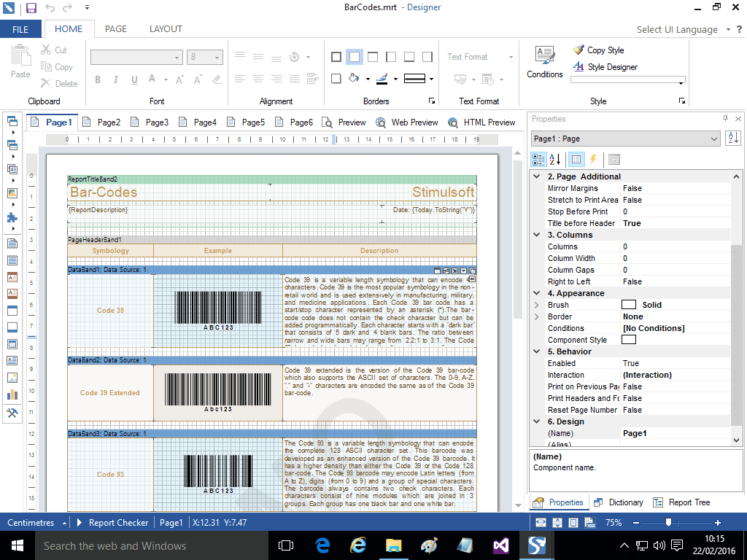Screen dimensions: 747x560
Task: Collapse the 3. Columns section
Action: 537,235
